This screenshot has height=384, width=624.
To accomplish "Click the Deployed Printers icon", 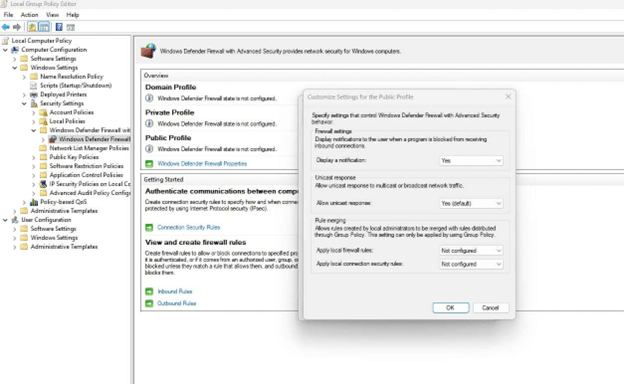I will 34,95.
